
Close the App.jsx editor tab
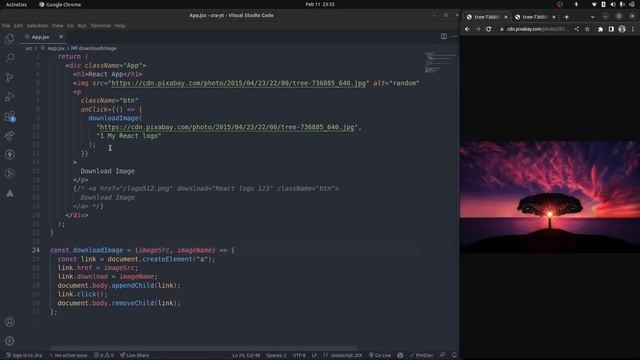pyautogui.click(x=61, y=37)
